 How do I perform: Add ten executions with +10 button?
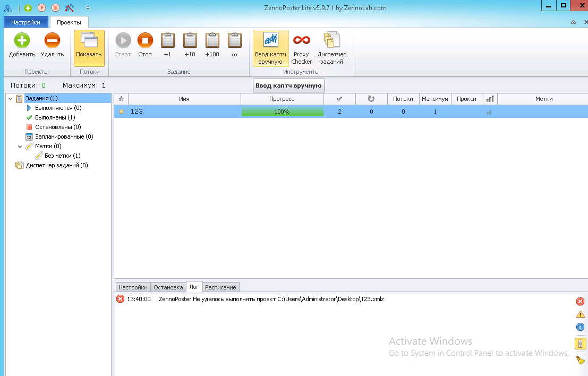190,45
